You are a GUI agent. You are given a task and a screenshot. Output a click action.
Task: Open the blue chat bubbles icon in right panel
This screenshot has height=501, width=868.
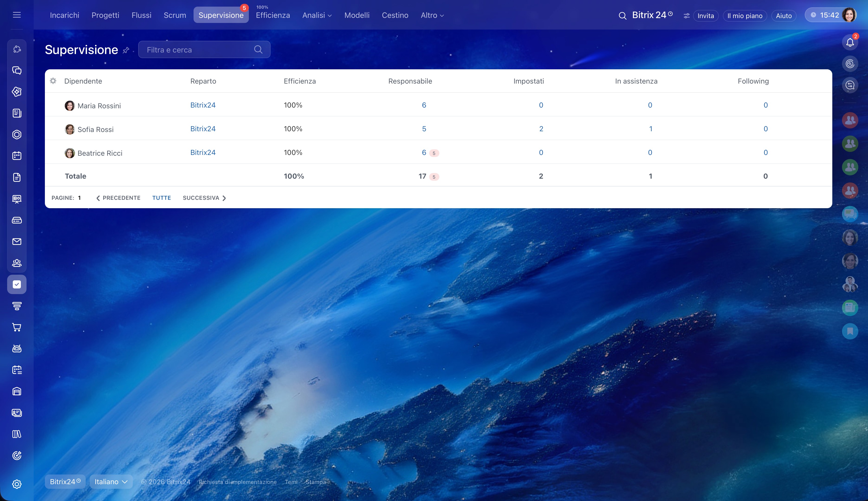point(850,214)
